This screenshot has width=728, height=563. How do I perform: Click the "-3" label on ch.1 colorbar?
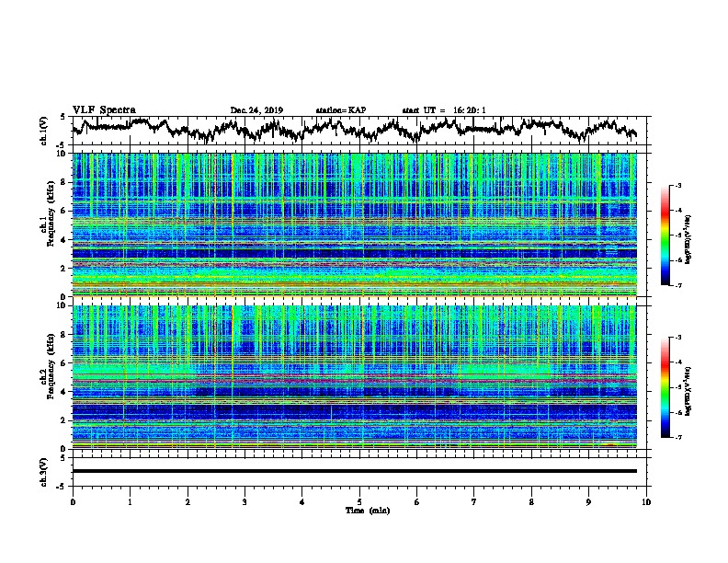[678, 186]
